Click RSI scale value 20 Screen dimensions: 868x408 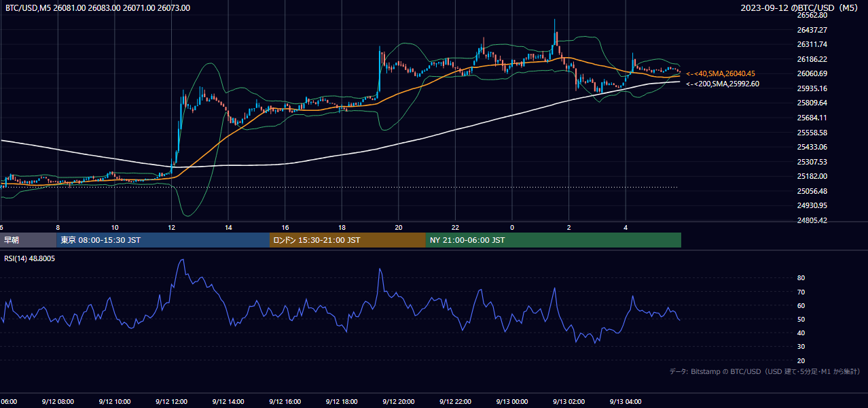coord(801,360)
